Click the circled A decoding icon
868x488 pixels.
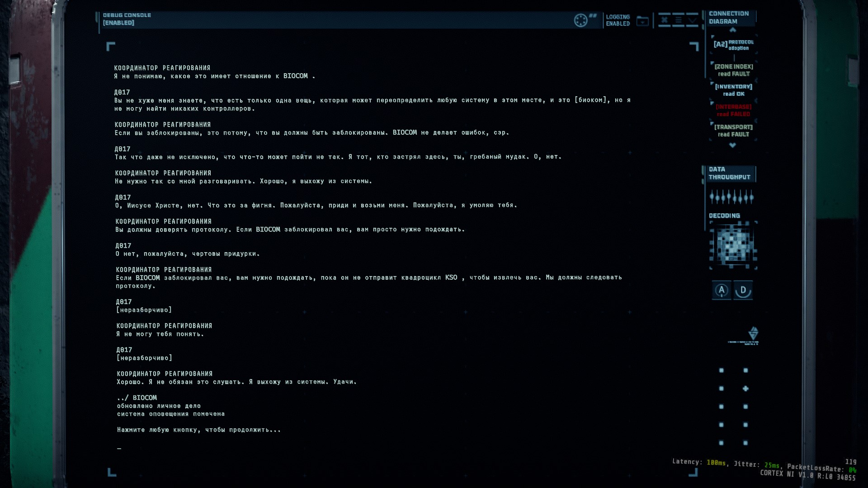[x=722, y=290]
